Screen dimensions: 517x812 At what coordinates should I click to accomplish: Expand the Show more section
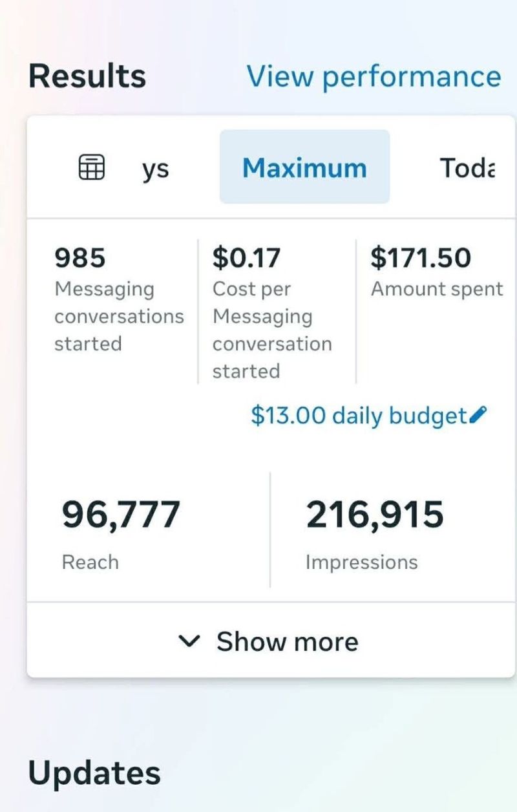pos(268,641)
